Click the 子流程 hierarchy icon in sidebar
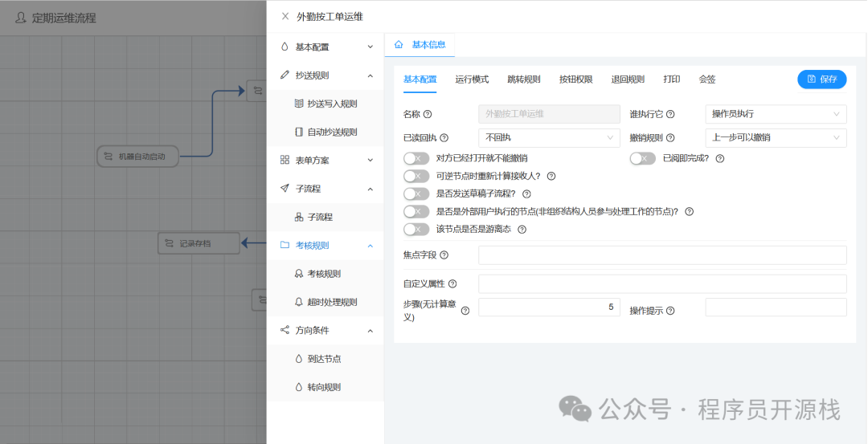 299,217
